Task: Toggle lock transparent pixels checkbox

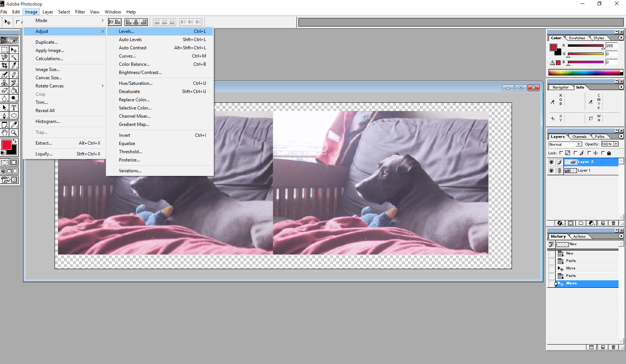Action: (x=561, y=153)
